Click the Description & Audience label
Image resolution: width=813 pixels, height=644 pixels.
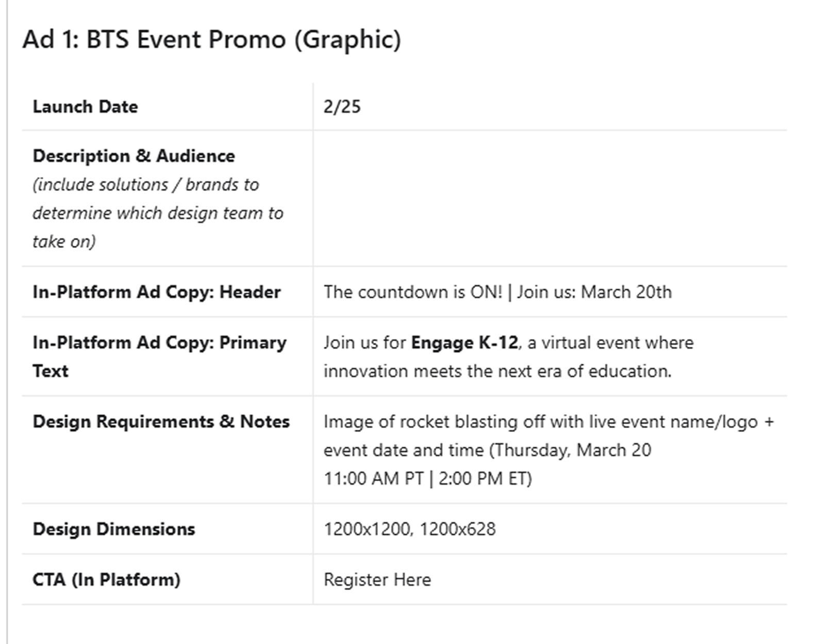[134, 156]
